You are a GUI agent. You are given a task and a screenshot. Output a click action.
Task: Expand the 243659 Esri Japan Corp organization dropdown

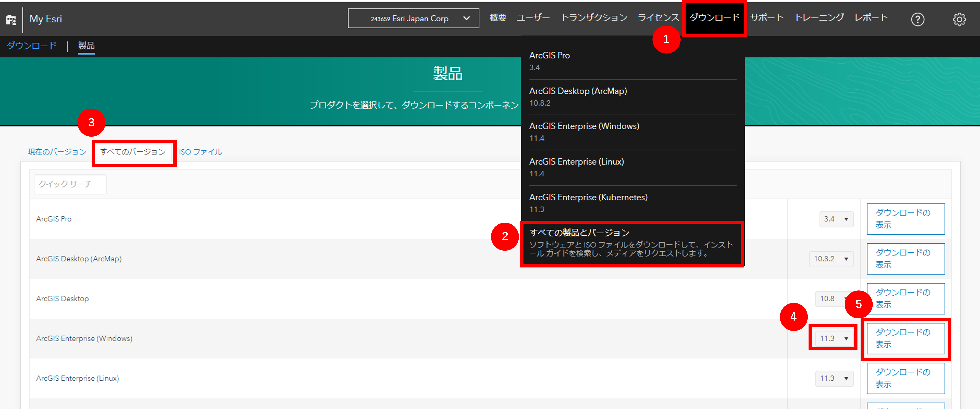coord(413,18)
